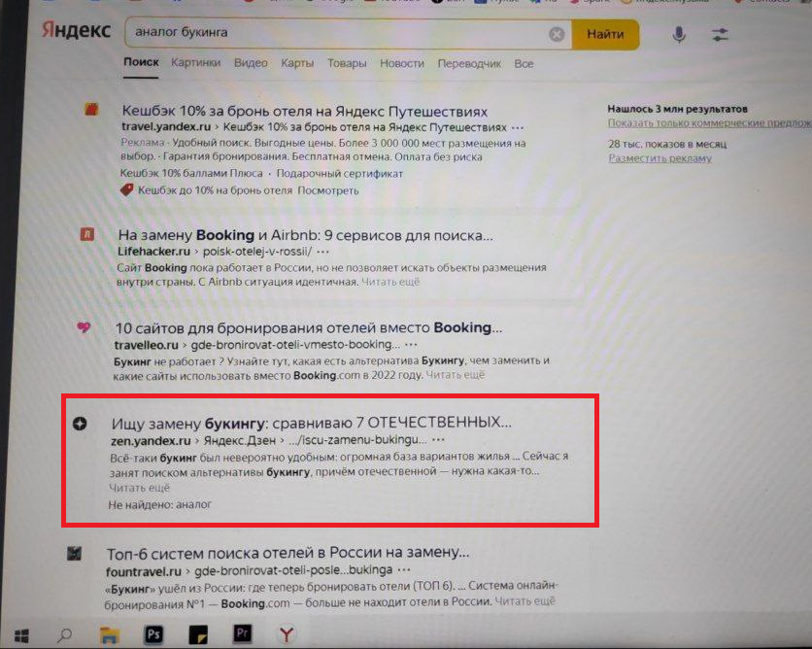Open На замену Booking и Airbnb result

[306, 235]
